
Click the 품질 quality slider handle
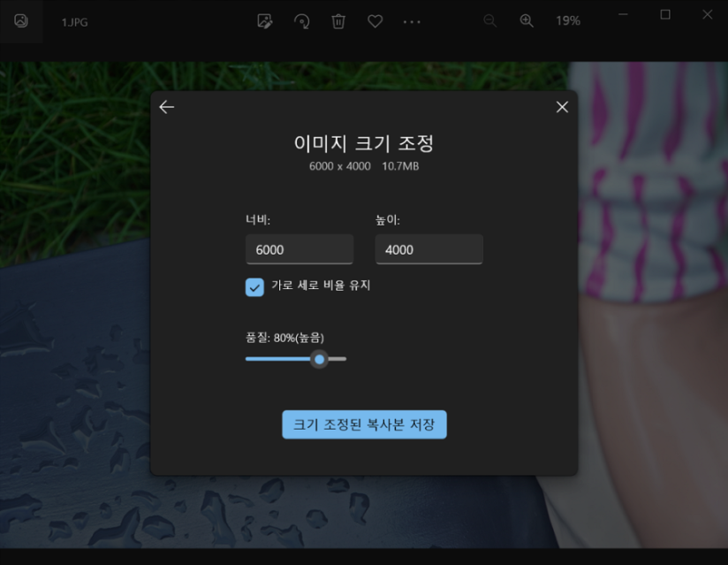tap(320, 359)
